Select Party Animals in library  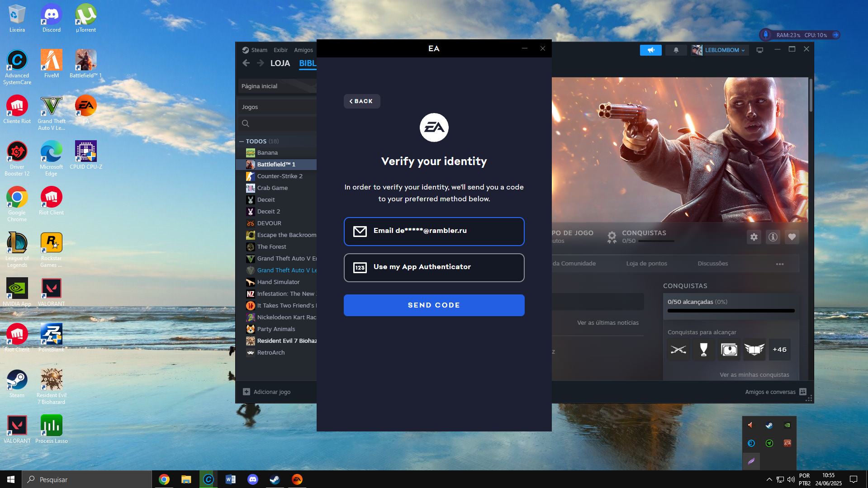276,329
